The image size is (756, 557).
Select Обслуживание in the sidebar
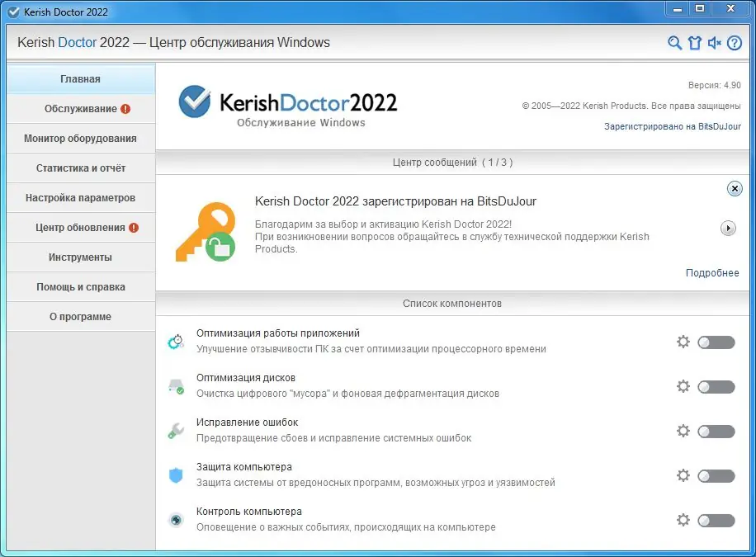pyautogui.click(x=80, y=108)
